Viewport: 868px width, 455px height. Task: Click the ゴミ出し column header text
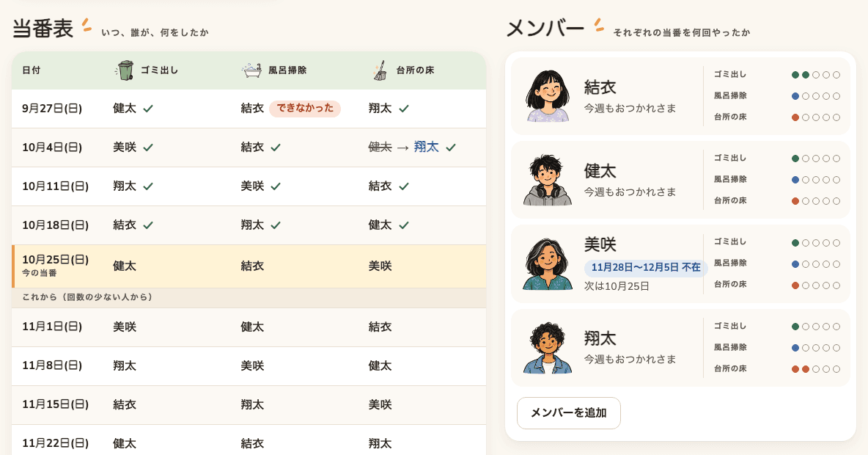pos(159,70)
